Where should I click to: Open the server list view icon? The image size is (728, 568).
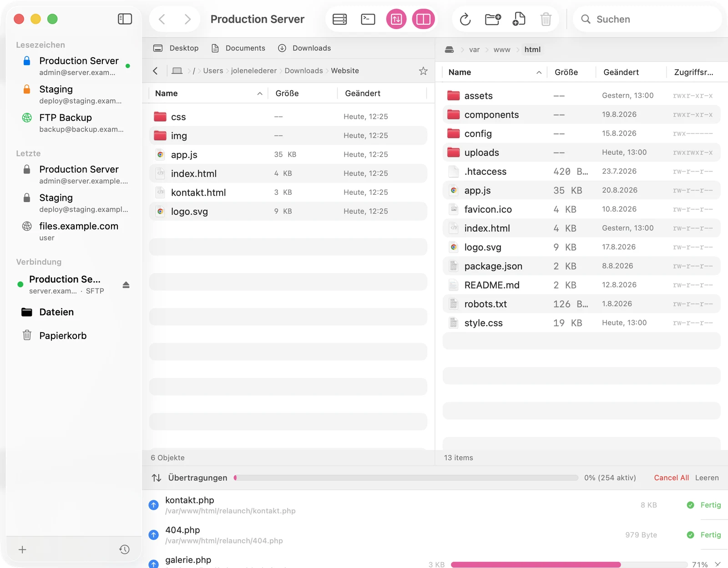tap(339, 19)
